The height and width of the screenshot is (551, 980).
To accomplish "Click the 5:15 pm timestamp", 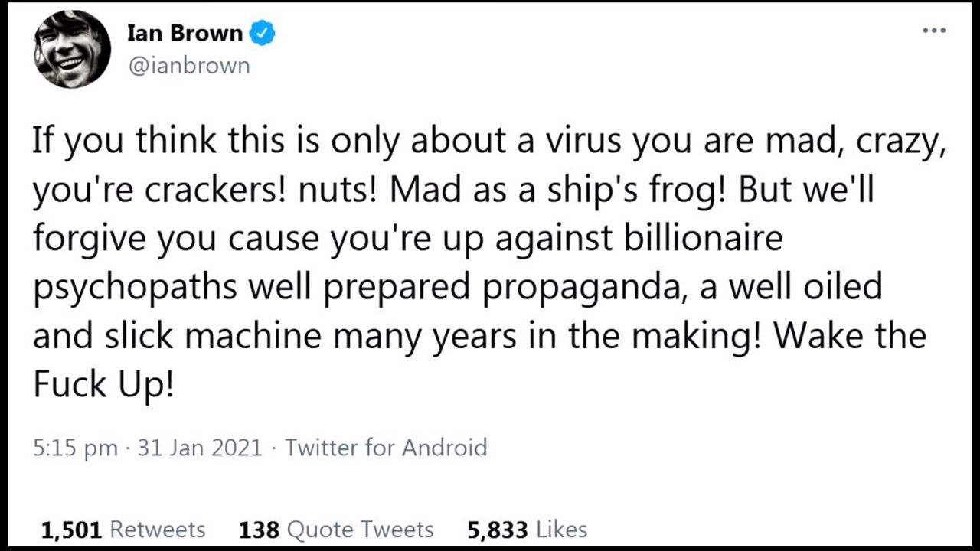I will (x=75, y=447).
